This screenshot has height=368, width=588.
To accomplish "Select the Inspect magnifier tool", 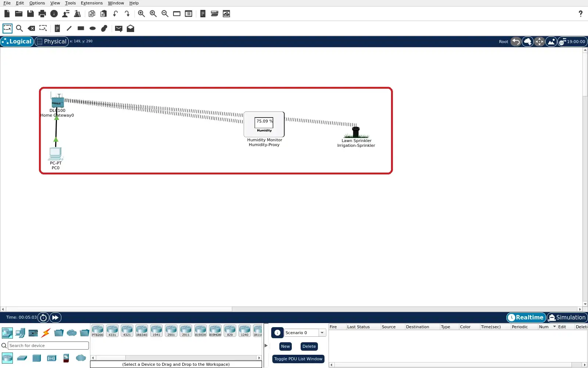I will [19, 28].
